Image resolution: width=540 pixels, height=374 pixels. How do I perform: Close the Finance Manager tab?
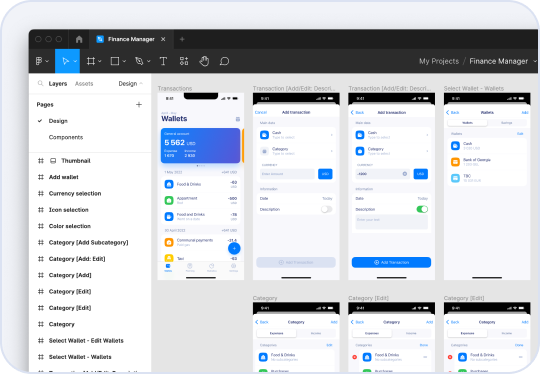163,39
